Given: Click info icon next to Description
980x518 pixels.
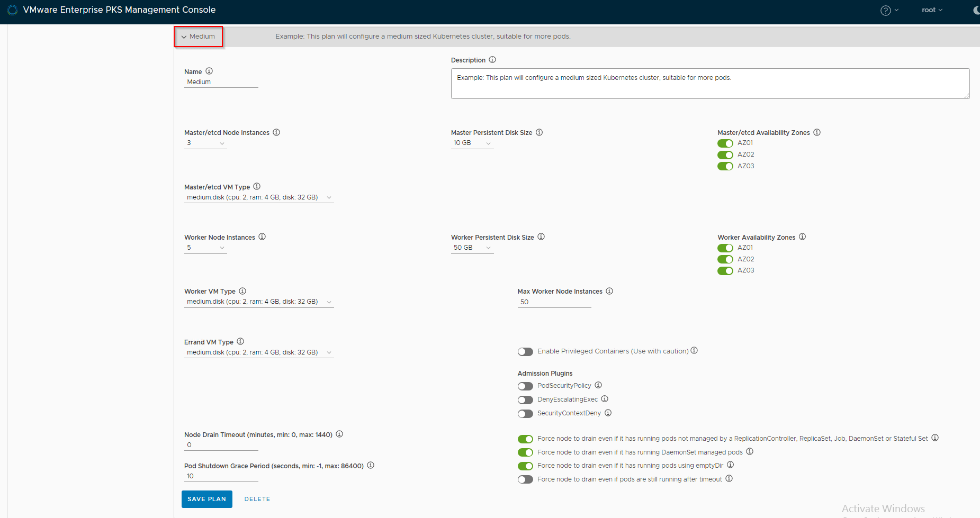Looking at the screenshot, I should coord(492,60).
